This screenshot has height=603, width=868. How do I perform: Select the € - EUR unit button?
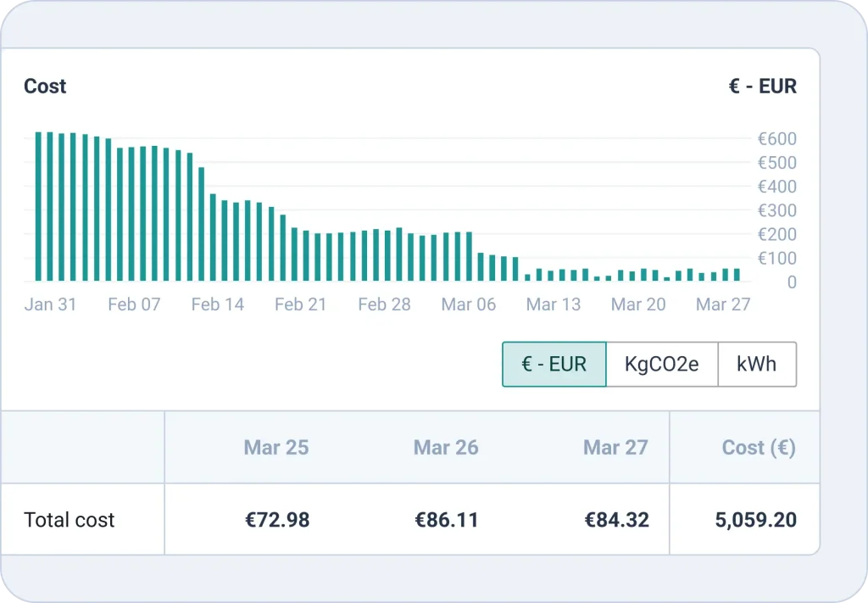554,365
